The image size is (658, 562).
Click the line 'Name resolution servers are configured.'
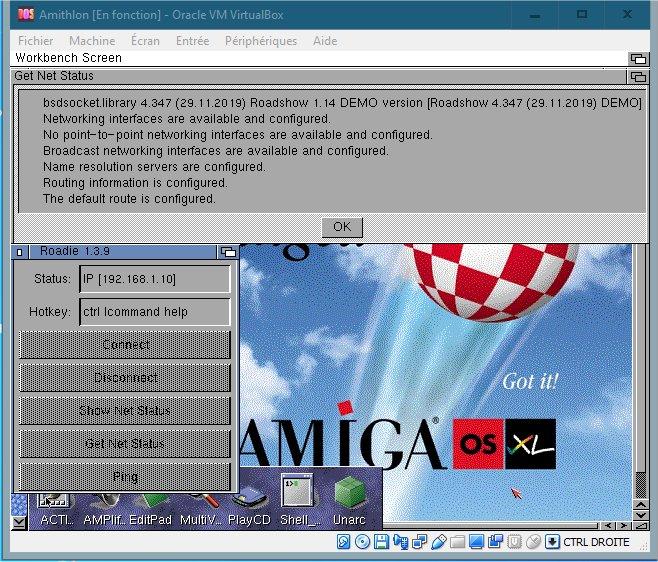(x=154, y=167)
